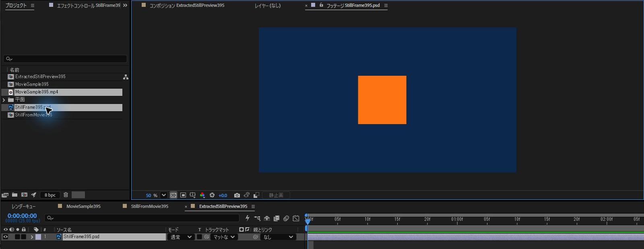Enable motion blur for the timeline
The image size is (644, 249).
click(286, 218)
